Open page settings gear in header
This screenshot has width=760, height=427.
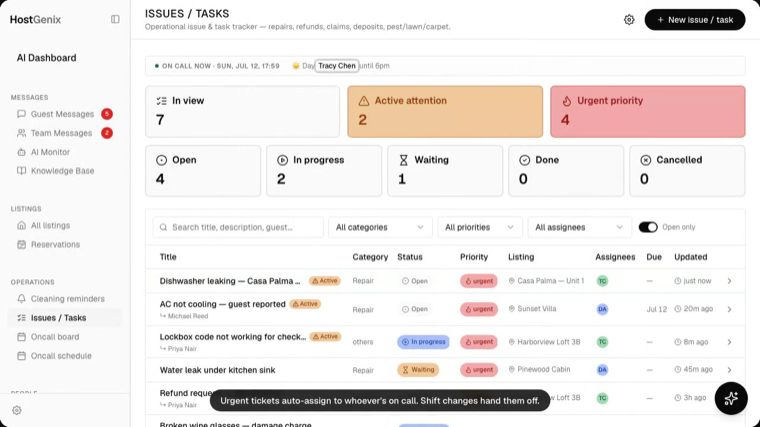tap(629, 20)
